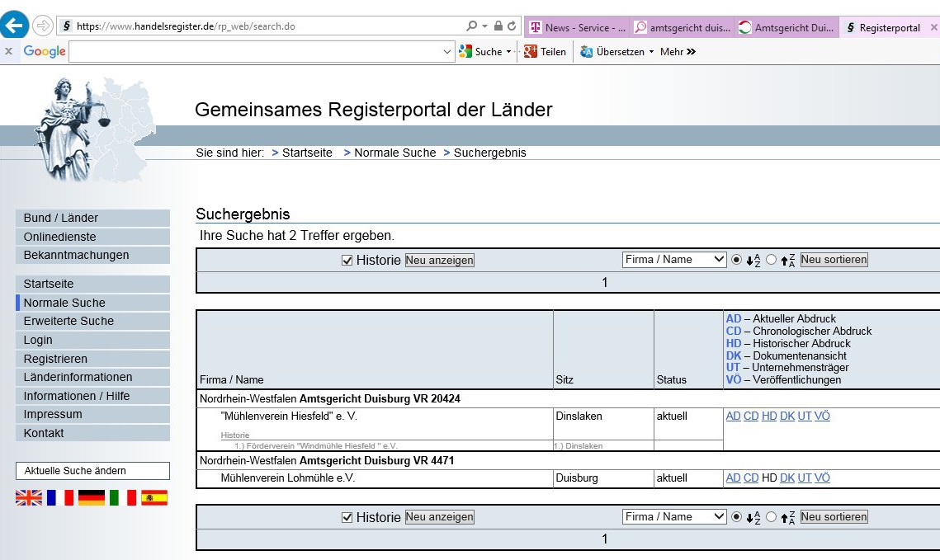Choose the German flag language icon
Image resolution: width=940 pixels, height=560 pixels.
[91, 497]
